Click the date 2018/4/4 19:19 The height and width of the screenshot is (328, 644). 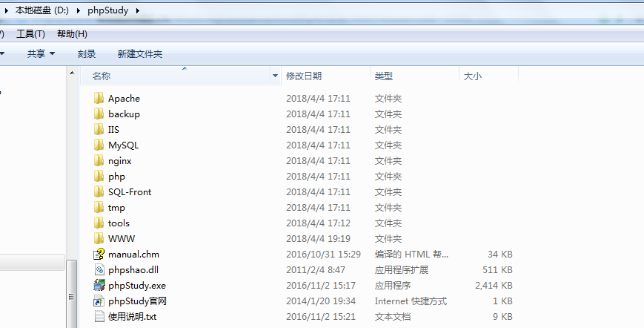point(319,239)
